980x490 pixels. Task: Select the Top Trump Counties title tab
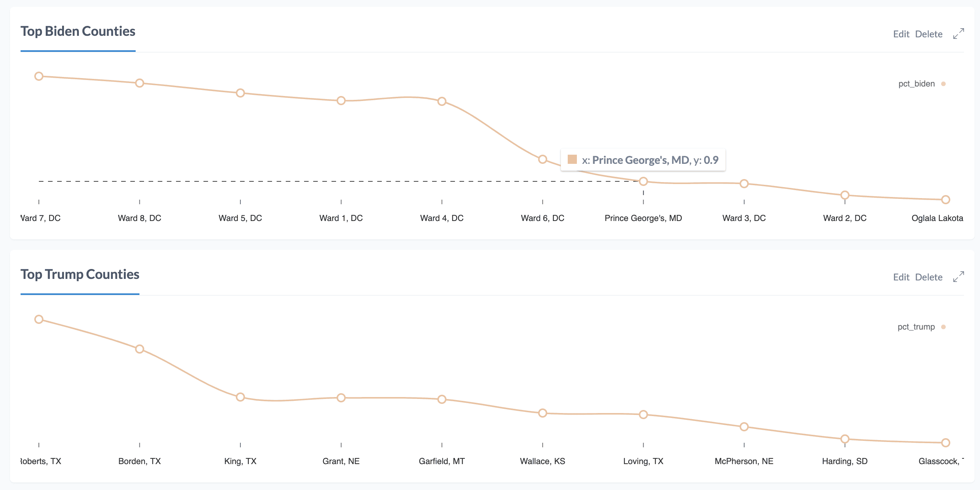click(80, 274)
